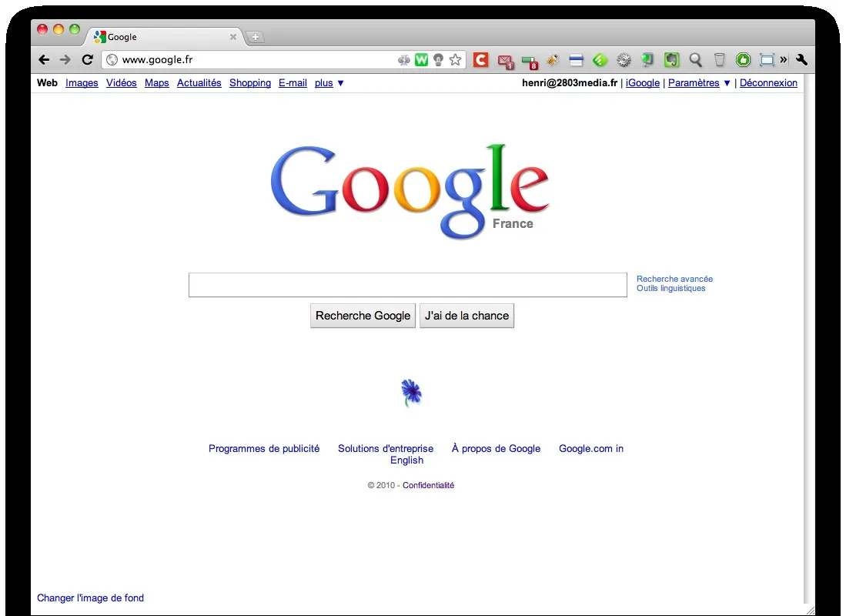846x616 pixels.
Task: Open Solutions d'entreprise link
Action: [x=385, y=449]
